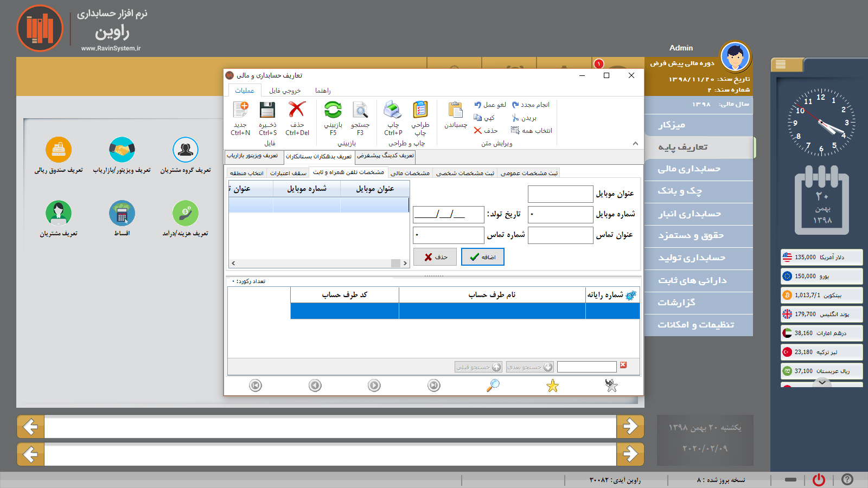Open the عملیات menu
This screenshot has width=868, height=488.
tap(245, 90)
